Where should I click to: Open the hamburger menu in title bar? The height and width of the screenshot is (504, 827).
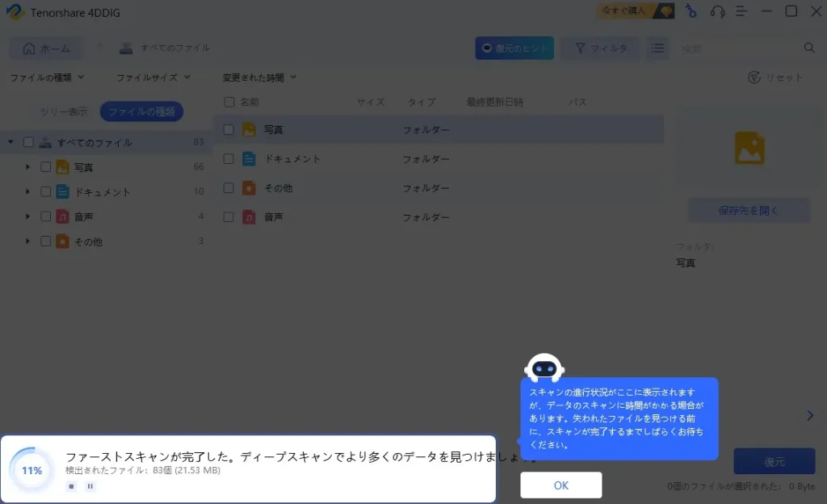(x=741, y=11)
